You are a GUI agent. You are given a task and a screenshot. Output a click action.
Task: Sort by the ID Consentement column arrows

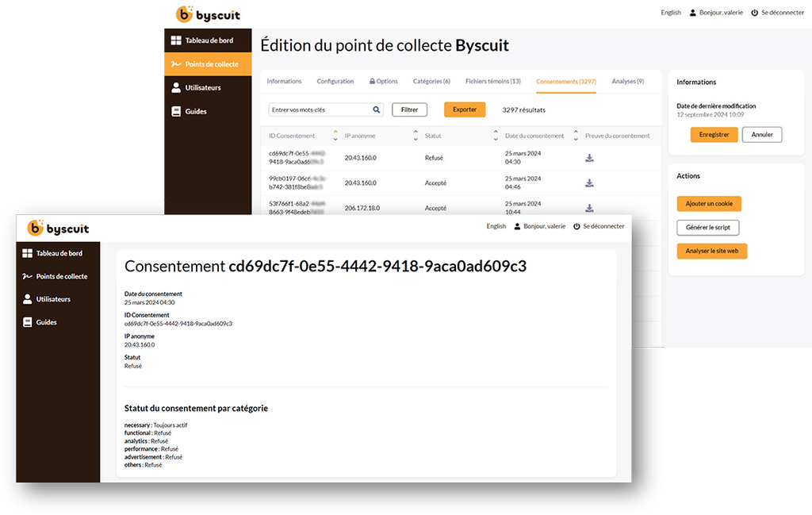tap(335, 135)
